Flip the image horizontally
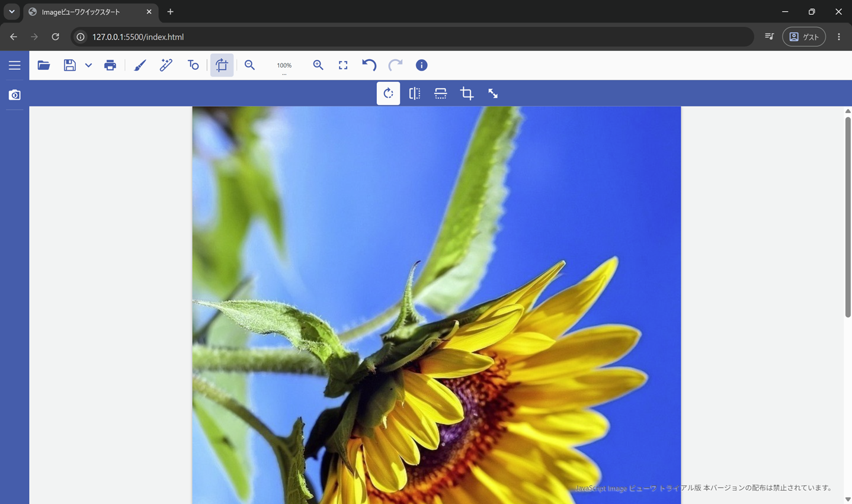 [415, 94]
